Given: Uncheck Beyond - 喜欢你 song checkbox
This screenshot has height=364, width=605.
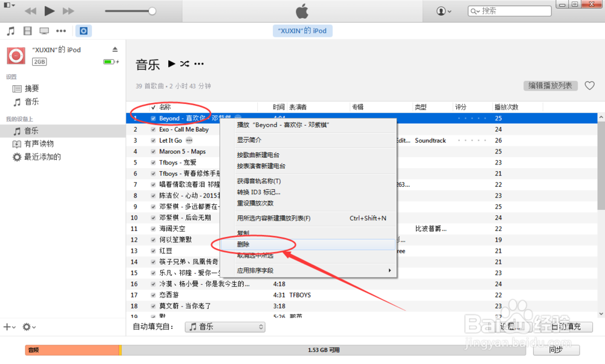Looking at the screenshot, I should pos(153,119).
